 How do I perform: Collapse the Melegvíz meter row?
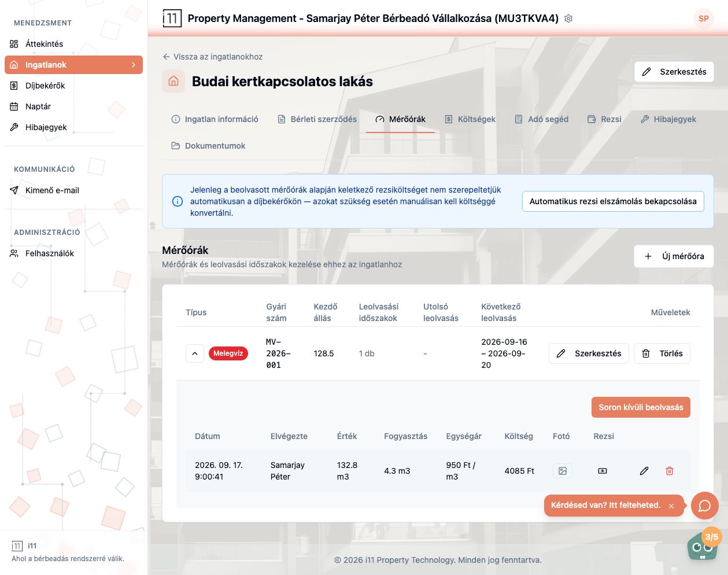point(195,353)
